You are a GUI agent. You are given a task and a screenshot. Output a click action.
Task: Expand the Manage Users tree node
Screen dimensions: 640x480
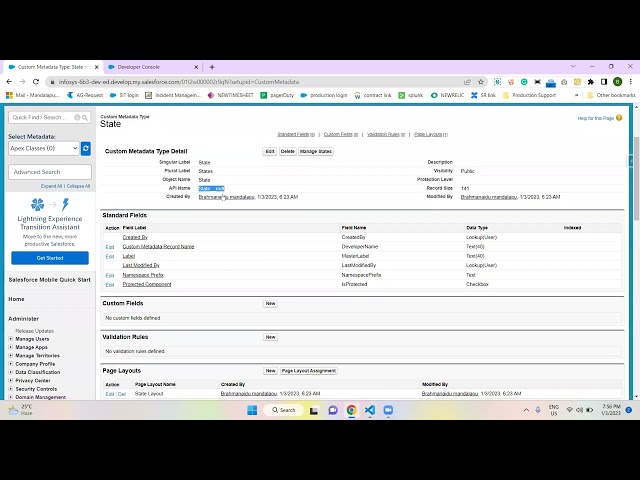11,339
